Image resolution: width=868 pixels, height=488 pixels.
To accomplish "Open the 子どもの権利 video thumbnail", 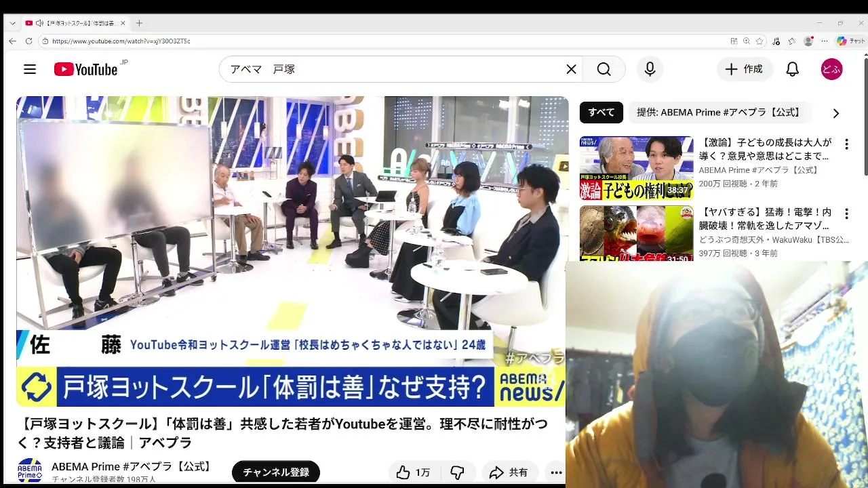I will click(x=636, y=168).
